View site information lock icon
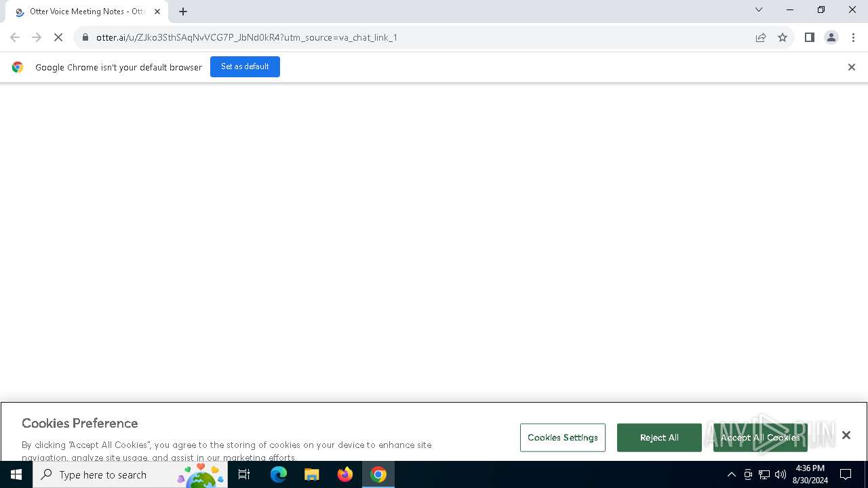This screenshot has width=868, height=488. (x=85, y=37)
